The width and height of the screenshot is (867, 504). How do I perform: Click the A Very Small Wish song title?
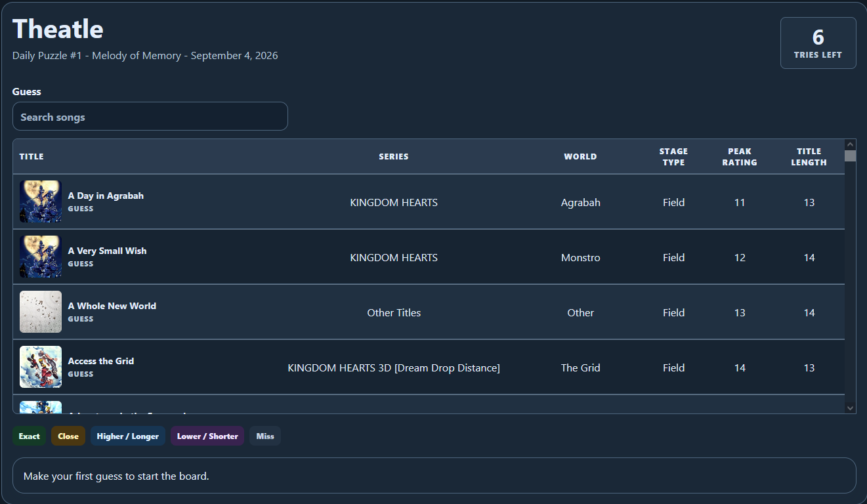107,251
